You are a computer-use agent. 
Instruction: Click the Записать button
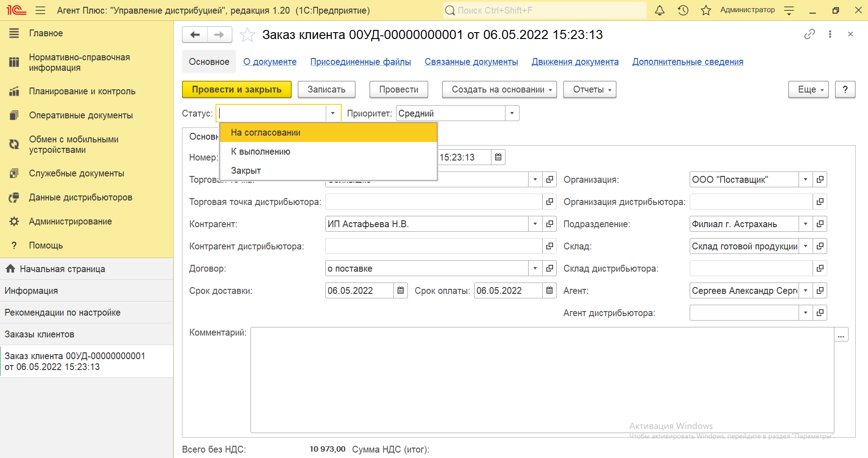pos(326,90)
